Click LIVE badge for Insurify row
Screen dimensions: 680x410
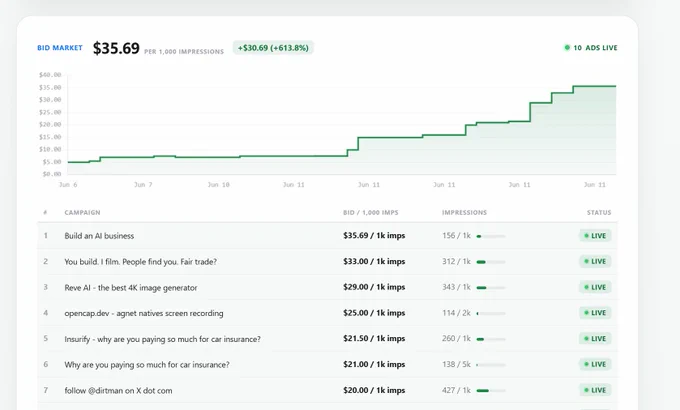coord(595,338)
